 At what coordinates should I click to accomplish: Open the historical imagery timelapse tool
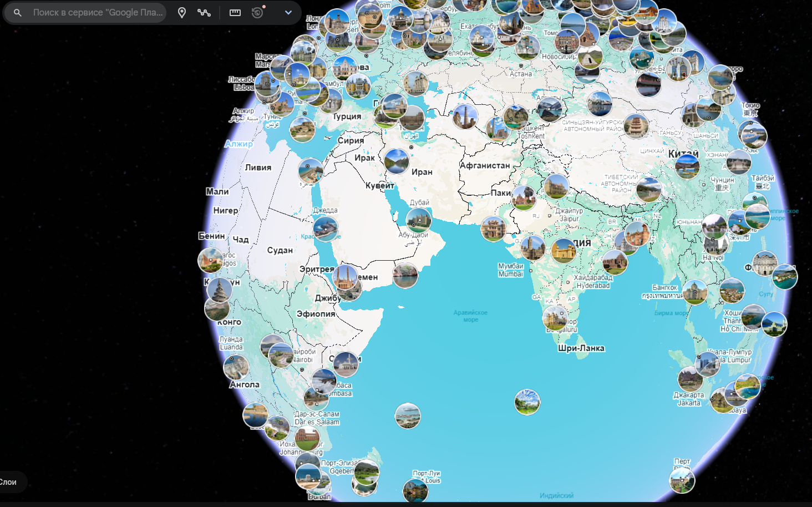point(257,12)
